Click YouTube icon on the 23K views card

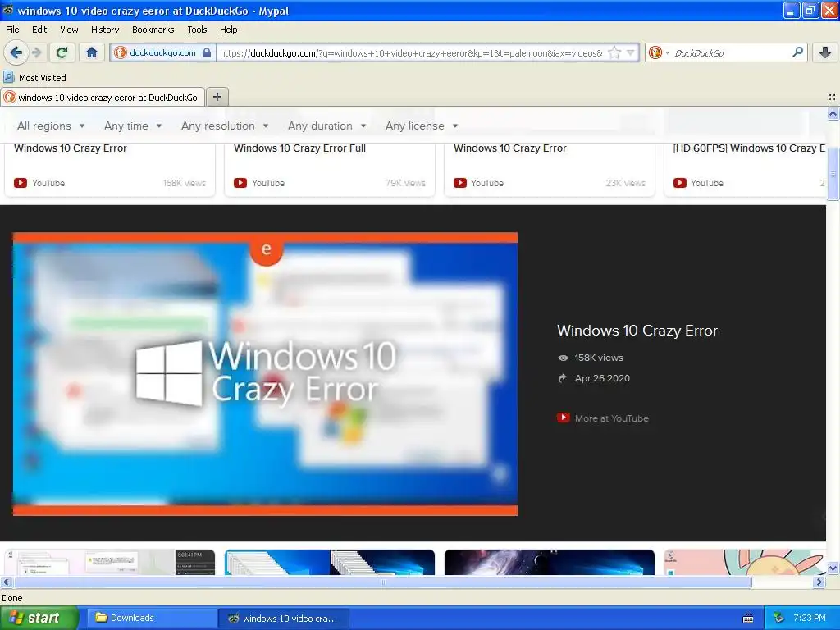click(x=459, y=183)
